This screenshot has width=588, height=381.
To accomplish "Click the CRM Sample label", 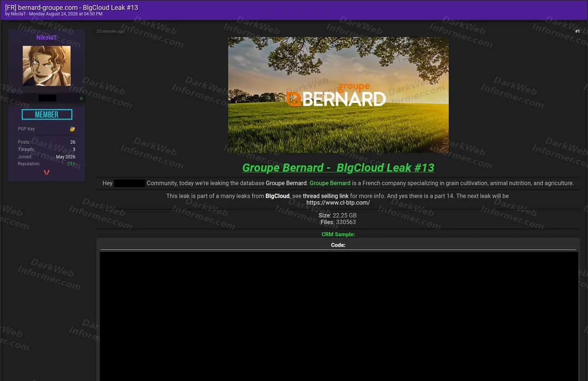I will [338, 234].
